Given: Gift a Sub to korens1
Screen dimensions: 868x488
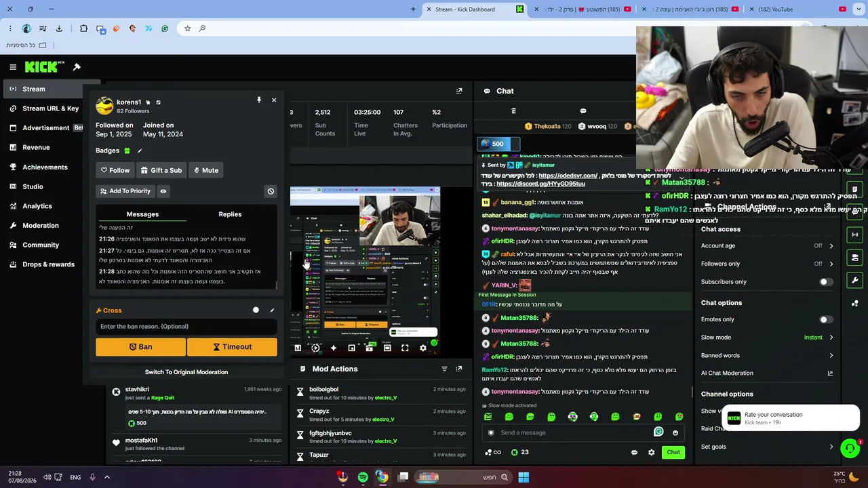Looking at the screenshot, I should (161, 170).
